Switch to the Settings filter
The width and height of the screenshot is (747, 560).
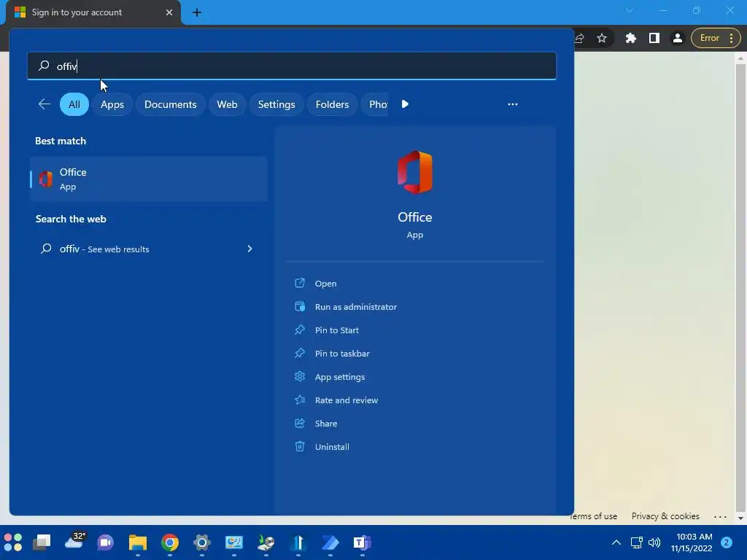276,104
